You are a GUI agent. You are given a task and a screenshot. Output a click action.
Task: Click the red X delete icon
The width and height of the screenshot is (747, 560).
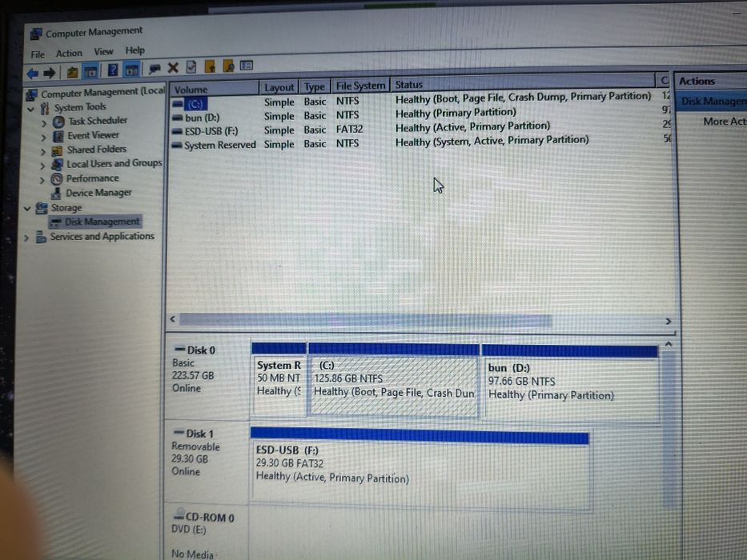tap(173, 68)
